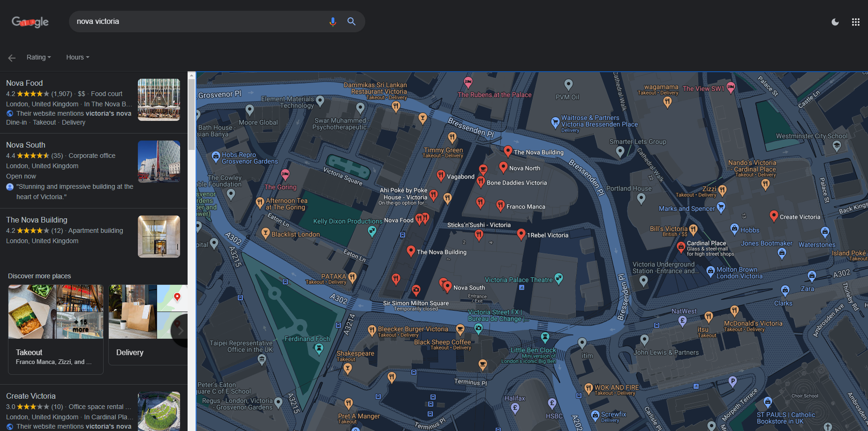This screenshot has height=431, width=868.
Task: Select the Create Victoria map pin
Action: click(774, 215)
